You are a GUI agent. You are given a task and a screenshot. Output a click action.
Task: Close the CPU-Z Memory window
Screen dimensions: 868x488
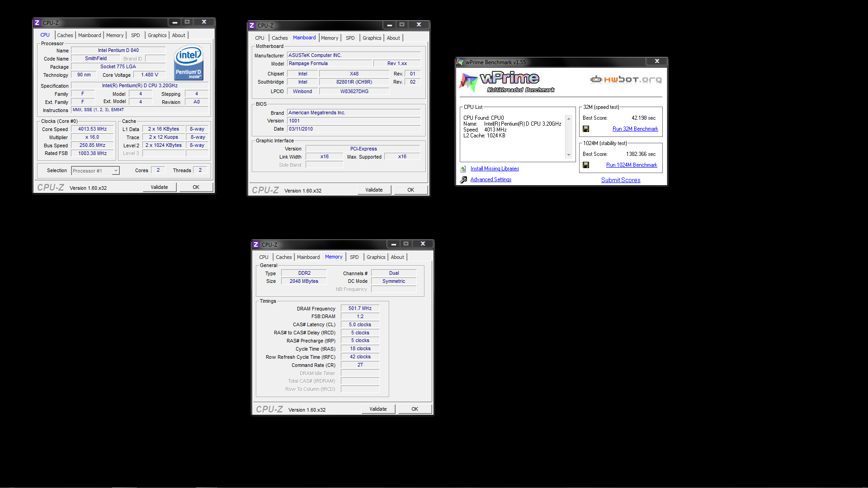click(x=423, y=244)
